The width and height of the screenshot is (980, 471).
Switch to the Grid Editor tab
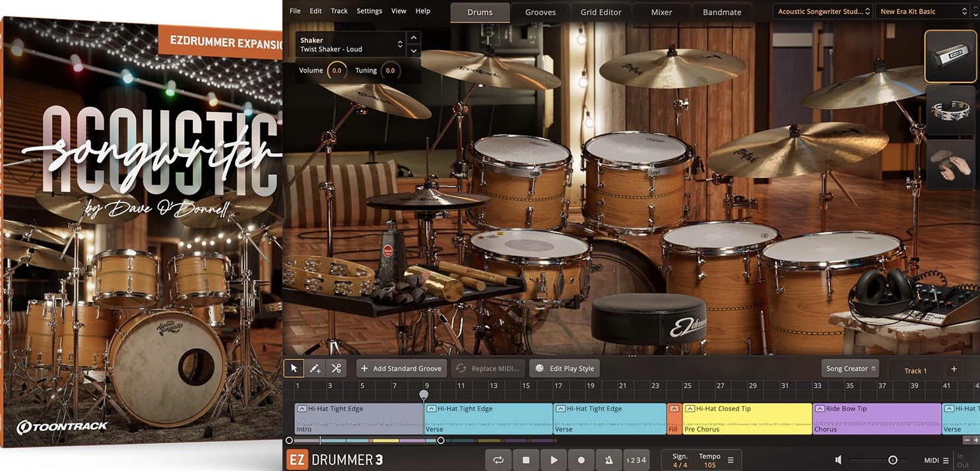click(601, 12)
